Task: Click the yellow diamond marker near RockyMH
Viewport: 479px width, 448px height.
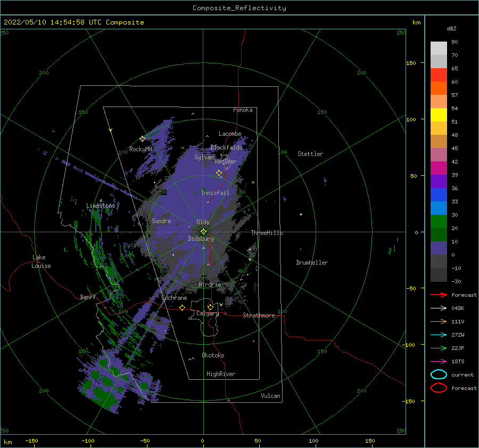Action: pyautogui.click(x=142, y=139)
